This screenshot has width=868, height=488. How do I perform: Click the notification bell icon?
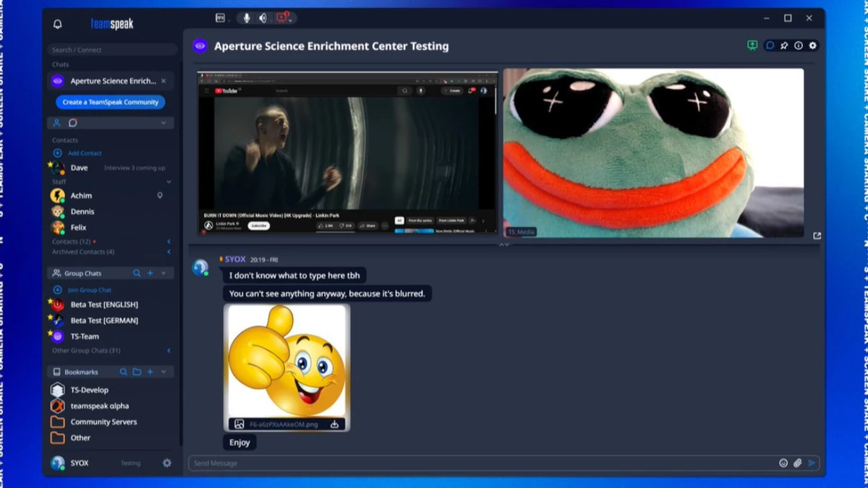[x=59, y=23]
